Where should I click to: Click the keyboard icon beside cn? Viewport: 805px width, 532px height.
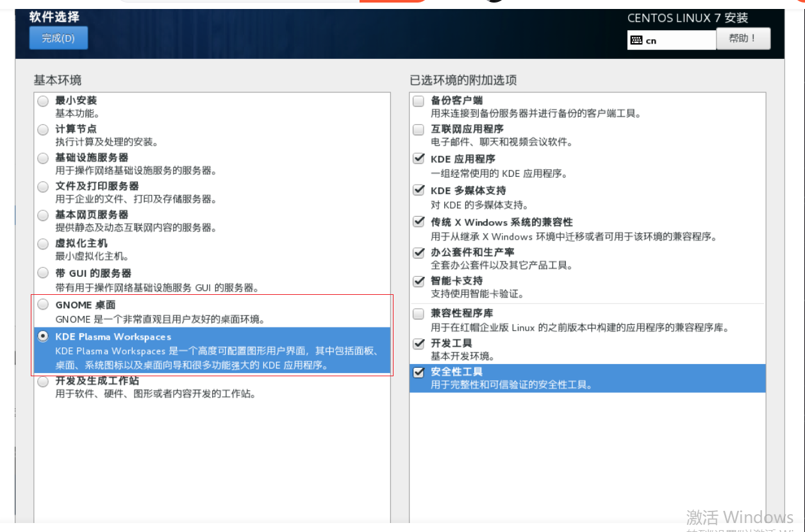click(636, 40)
